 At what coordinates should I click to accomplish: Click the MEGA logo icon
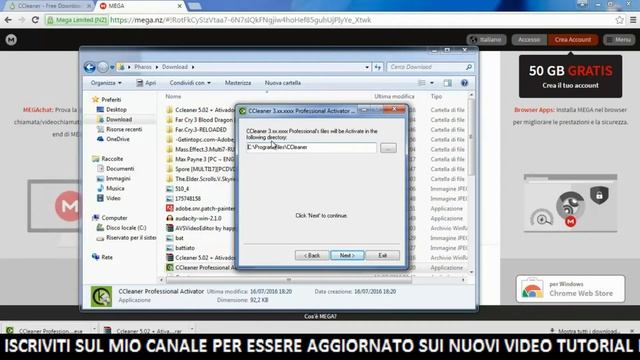[x=11, y=40]
